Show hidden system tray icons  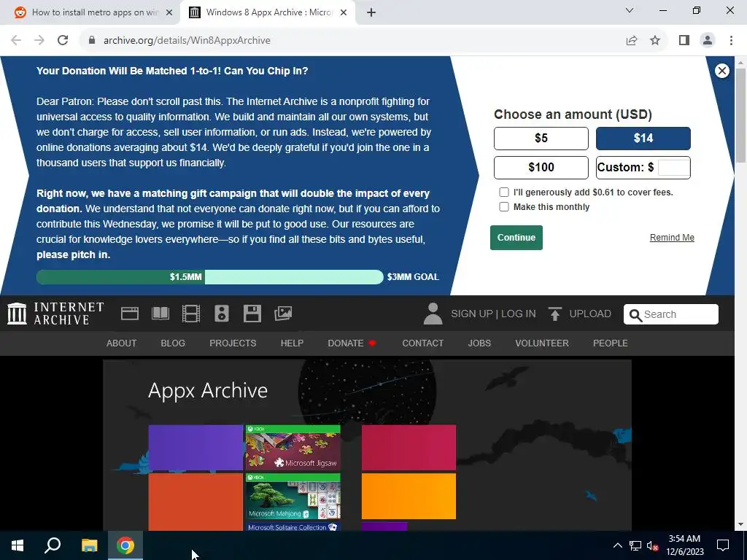click(617, 545)
